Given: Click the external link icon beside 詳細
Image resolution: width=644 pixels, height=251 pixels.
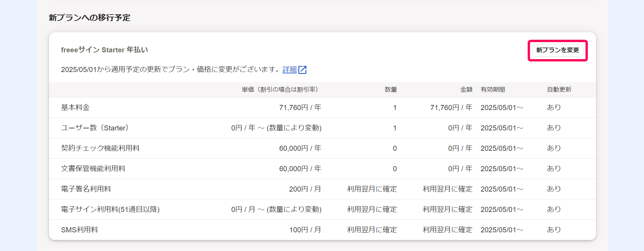Looking at the screenshot, I should [302, 70].
